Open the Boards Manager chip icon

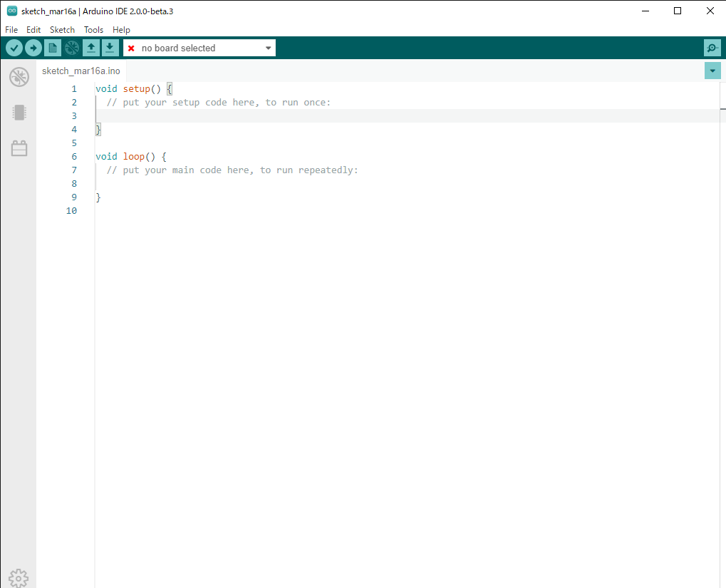point(19,113)
